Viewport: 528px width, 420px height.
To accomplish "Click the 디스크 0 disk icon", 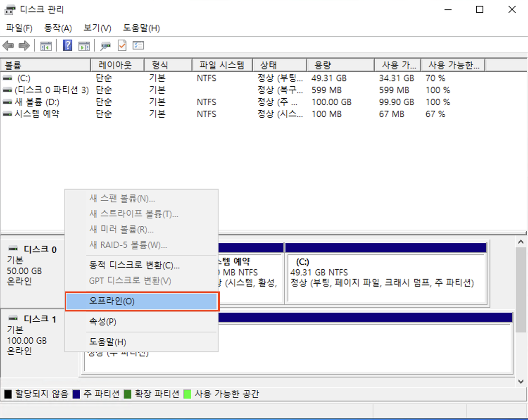I will (13, 249).
